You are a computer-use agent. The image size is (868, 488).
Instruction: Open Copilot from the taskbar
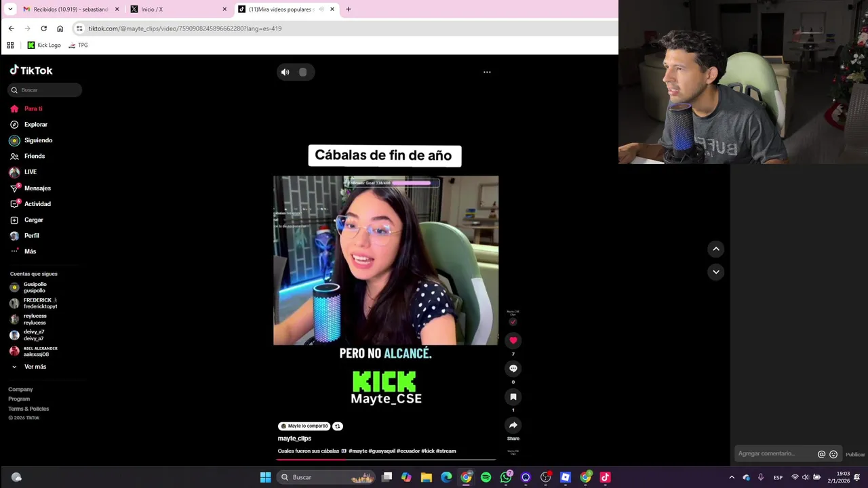(406, 477)
